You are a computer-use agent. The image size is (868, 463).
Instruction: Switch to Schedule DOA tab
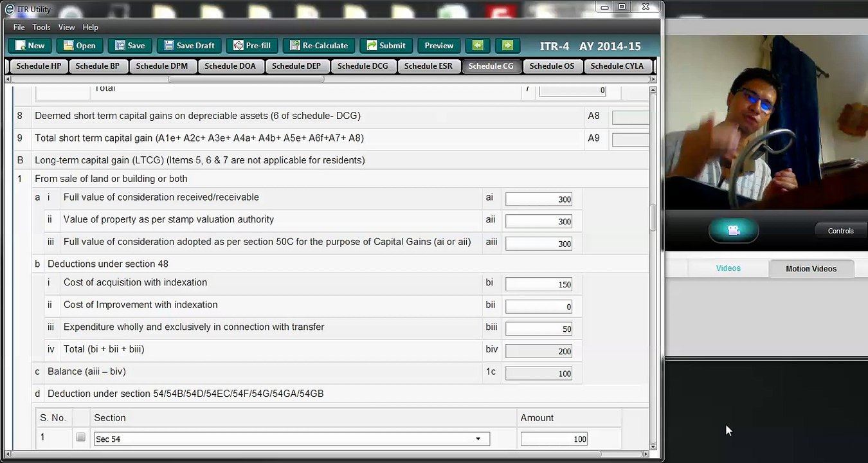click(x=230, y=66)
